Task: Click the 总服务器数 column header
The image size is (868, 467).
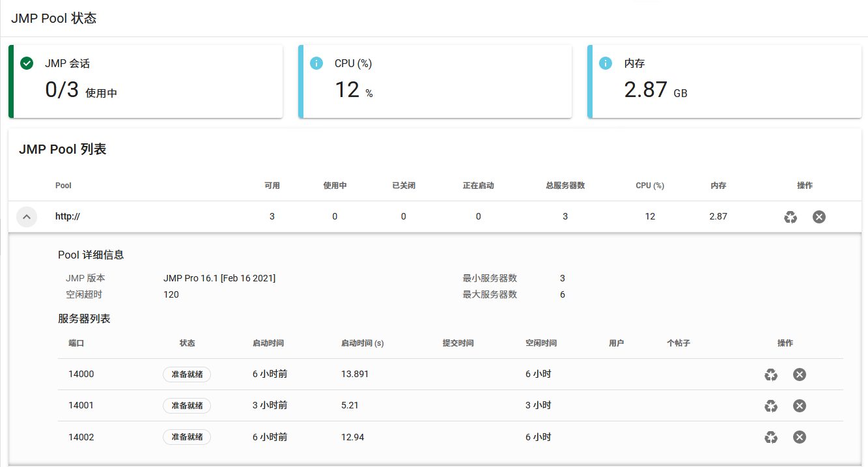Action: coord(565,186)
